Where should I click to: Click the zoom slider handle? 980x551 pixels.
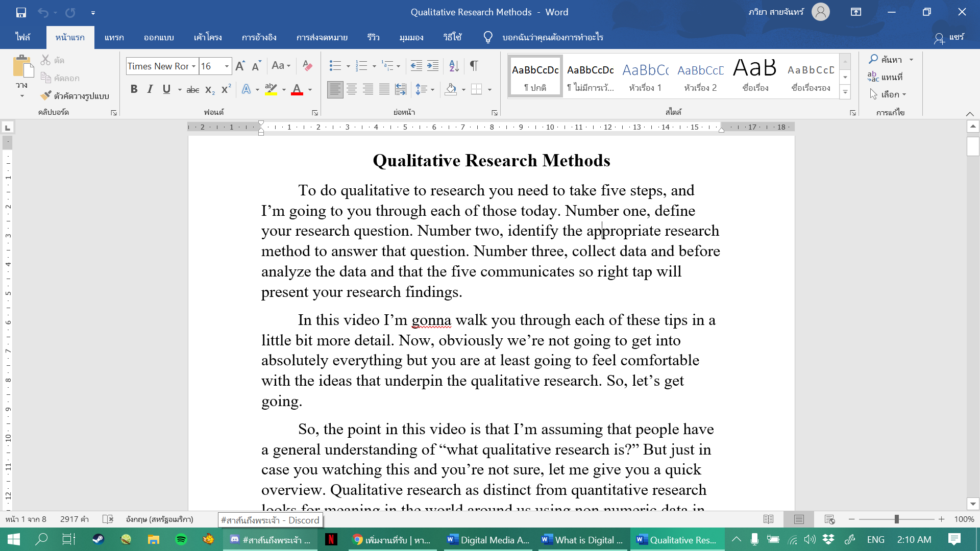(x=896, y=519)
